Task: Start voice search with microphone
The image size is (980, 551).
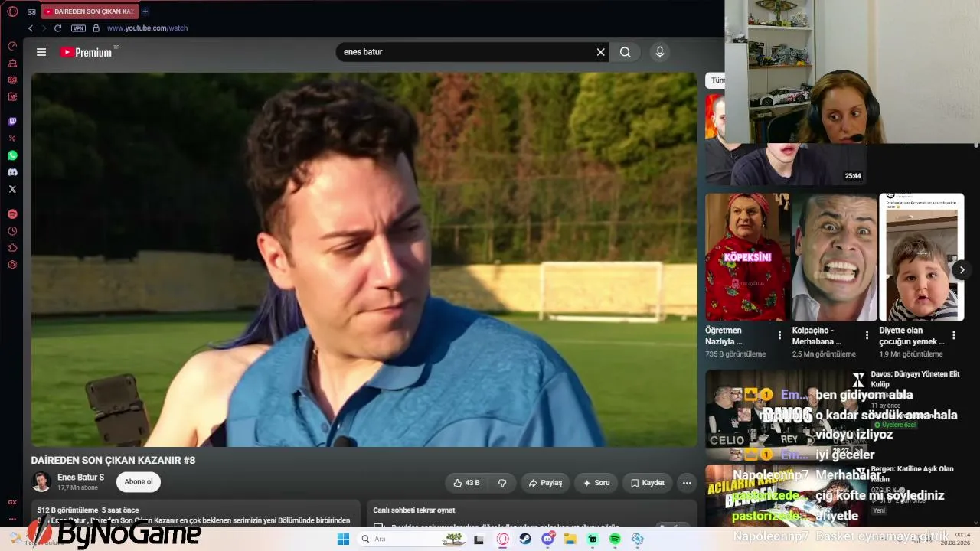Action: coord(660,52)
